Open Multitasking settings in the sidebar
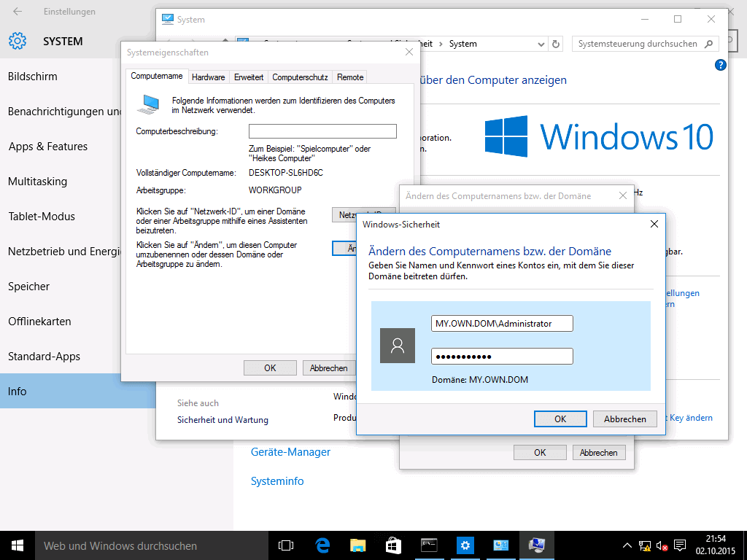 pos(38,182)
